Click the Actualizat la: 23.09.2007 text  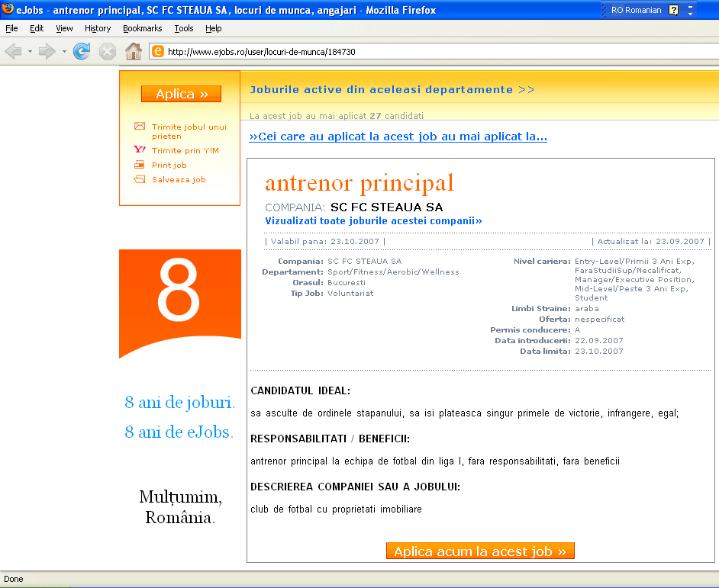651,242
